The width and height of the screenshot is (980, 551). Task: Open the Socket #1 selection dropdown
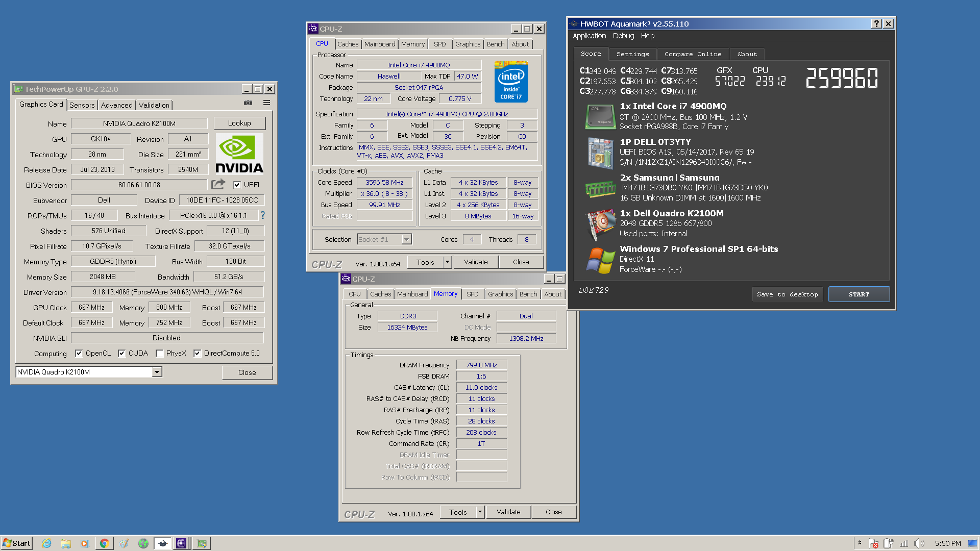click(x=406, y=239)
